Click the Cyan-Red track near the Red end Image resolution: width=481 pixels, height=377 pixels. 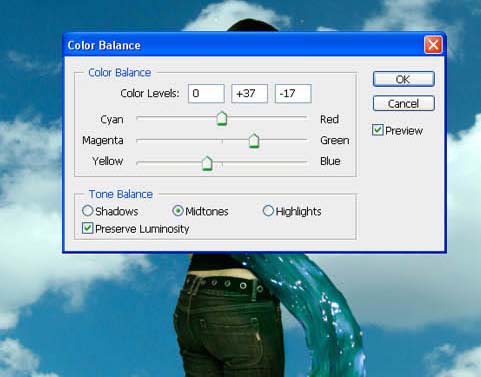coord(298,117)
